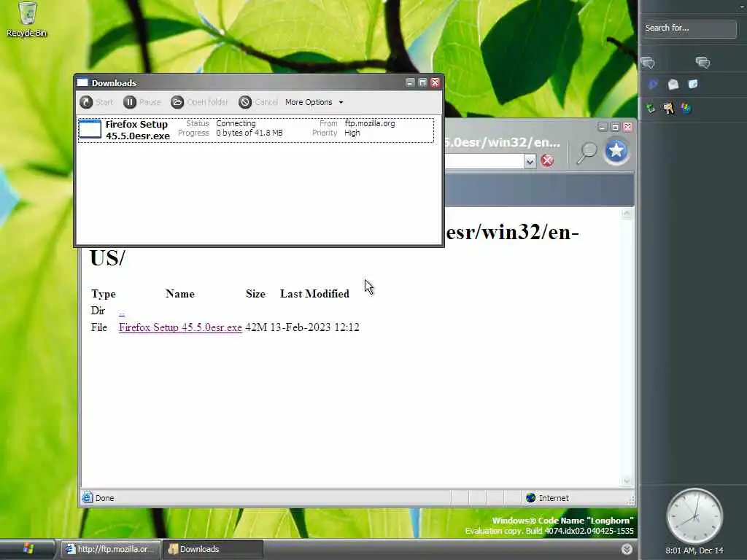Click the Start download button

97,102
